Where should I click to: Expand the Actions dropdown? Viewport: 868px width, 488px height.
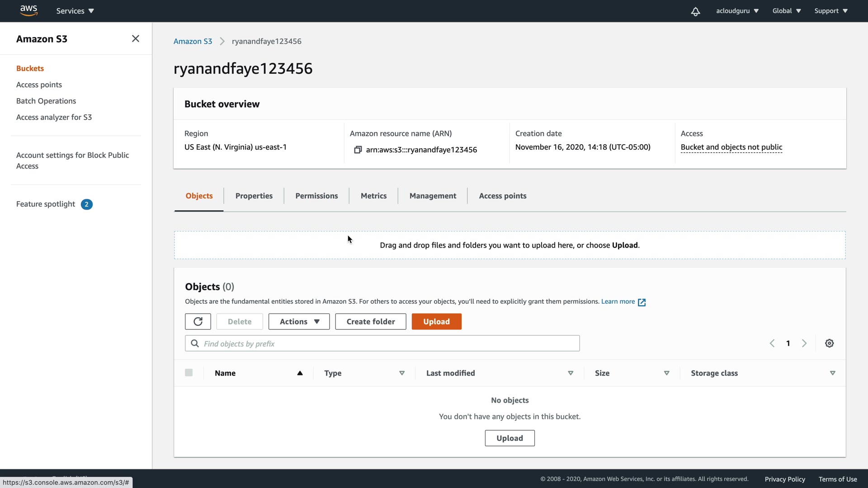point(299,322)
